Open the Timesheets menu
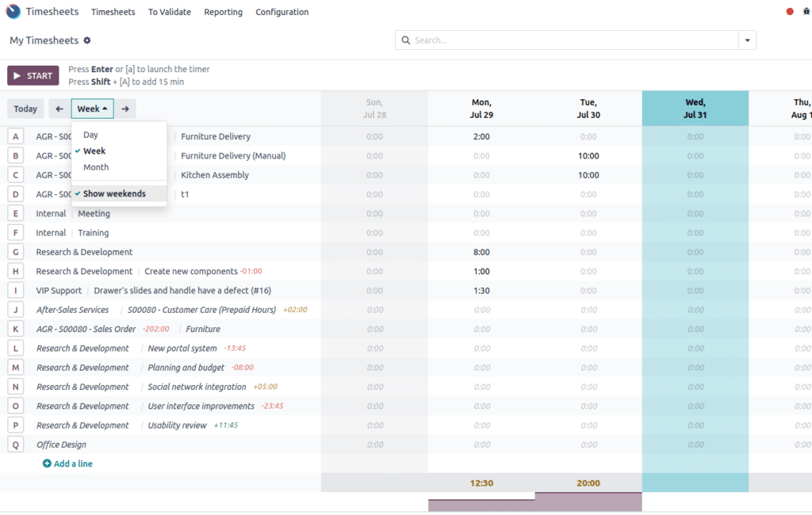 point(113,12)
